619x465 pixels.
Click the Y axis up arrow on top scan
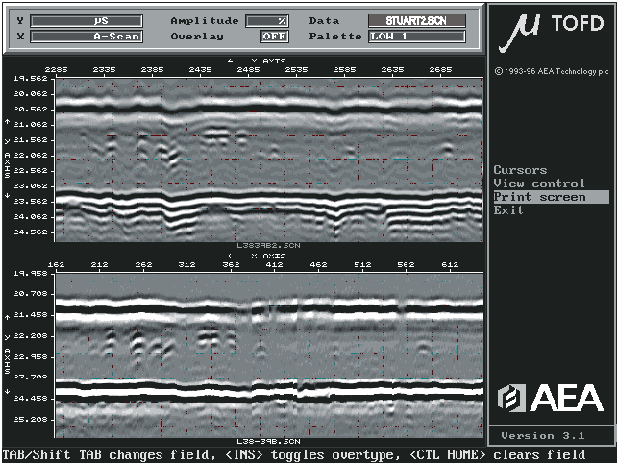click(8, 123)
